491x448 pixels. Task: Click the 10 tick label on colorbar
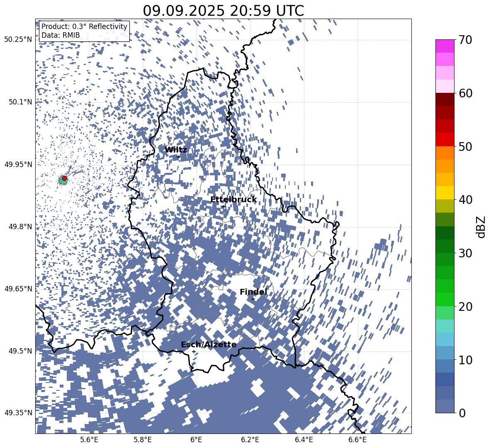466,360
